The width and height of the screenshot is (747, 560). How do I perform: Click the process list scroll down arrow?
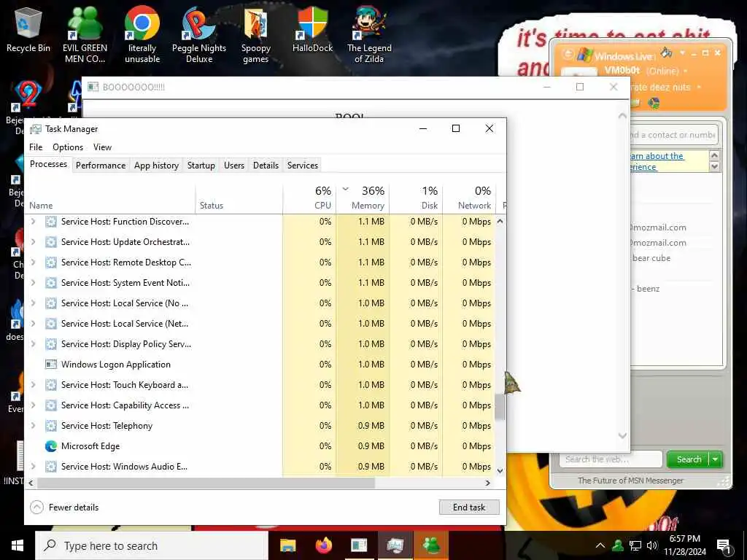pos(500,470)
